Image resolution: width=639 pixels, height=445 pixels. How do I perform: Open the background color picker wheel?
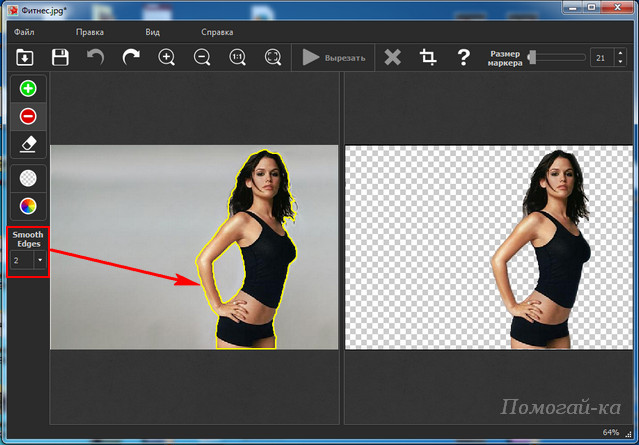[28, 206]
